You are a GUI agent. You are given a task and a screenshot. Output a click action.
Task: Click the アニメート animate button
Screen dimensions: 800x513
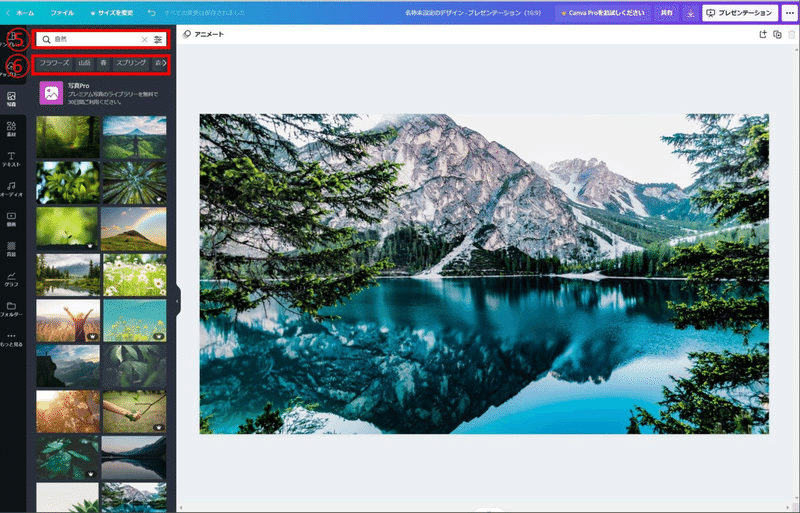coord(204,34)
